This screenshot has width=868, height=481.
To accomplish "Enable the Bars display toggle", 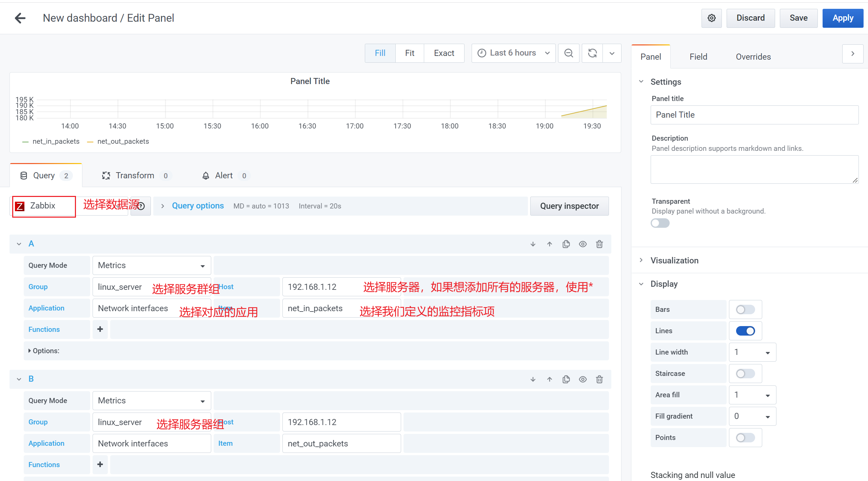I will (x=745, y=309).
